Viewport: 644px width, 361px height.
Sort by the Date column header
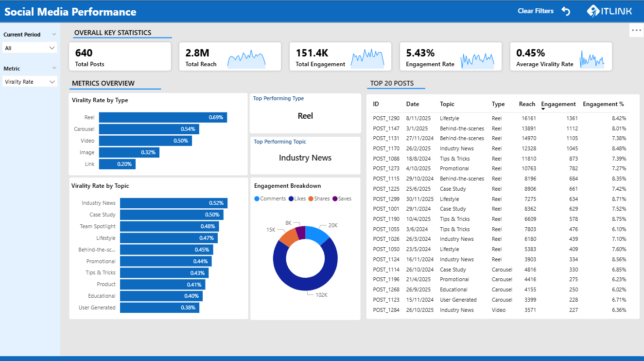pyautogui.click(x=413, y=104)
